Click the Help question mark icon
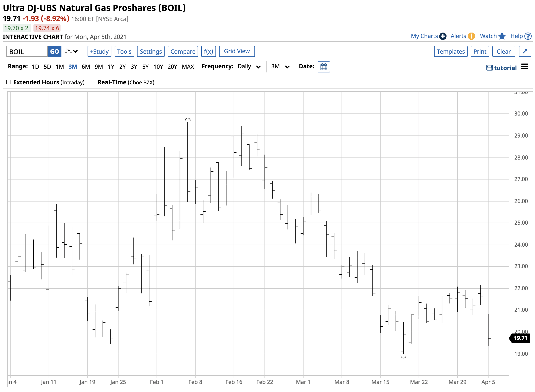 pyautogui.click(x=528, y=36)
